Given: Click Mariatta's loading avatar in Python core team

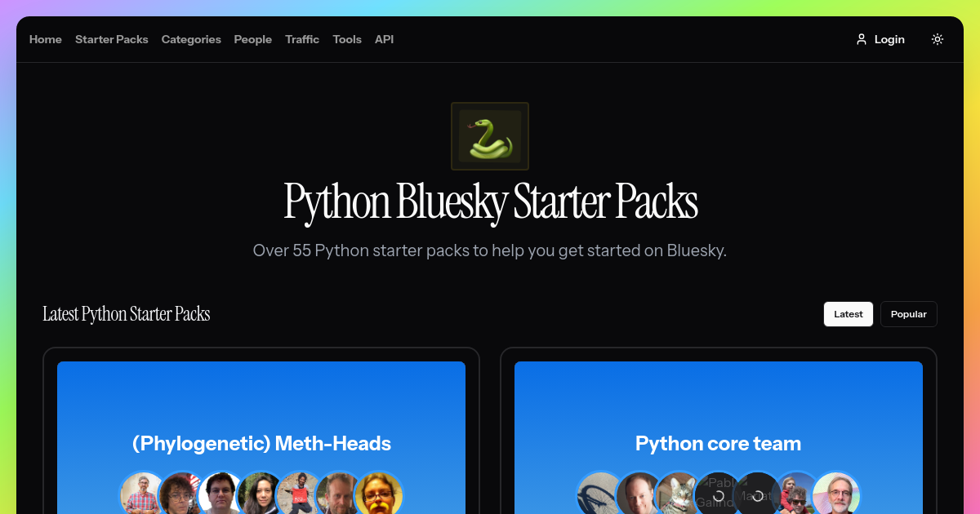Looking at the screenshot, I should pyautogui.click(x=758, y=493).
